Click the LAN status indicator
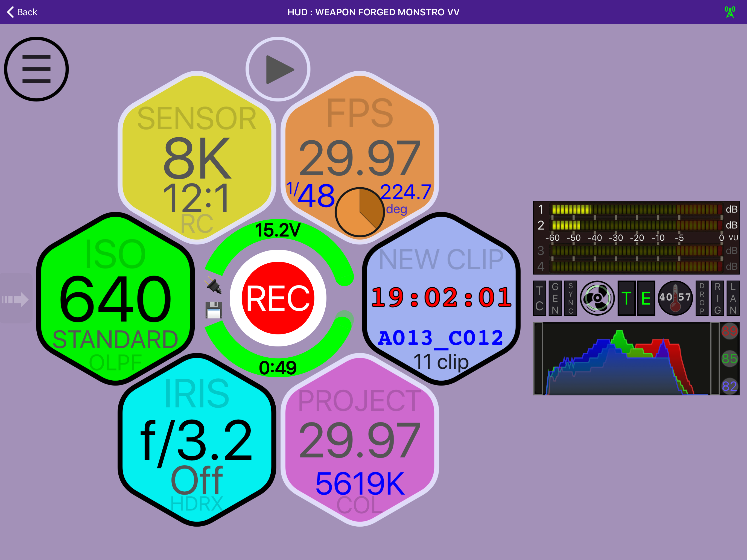This screenshot has width=747, height=560. click(734, 298)
